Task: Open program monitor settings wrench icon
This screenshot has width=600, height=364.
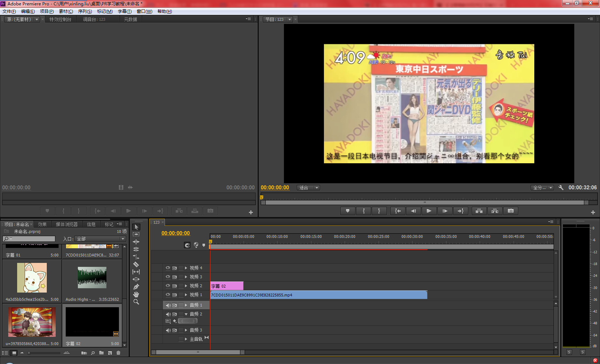Action: click(561, 188)
